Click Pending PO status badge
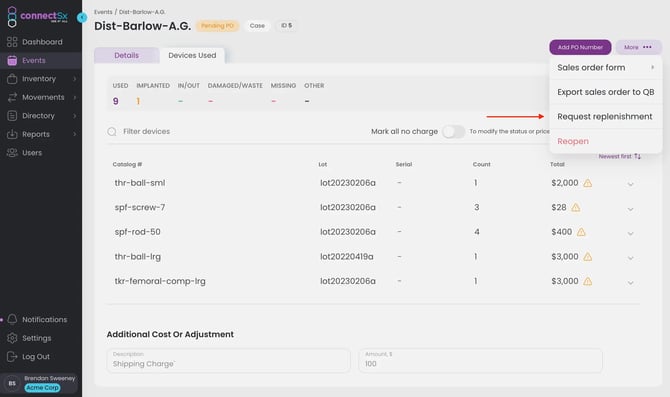 [x=217, y=26]
